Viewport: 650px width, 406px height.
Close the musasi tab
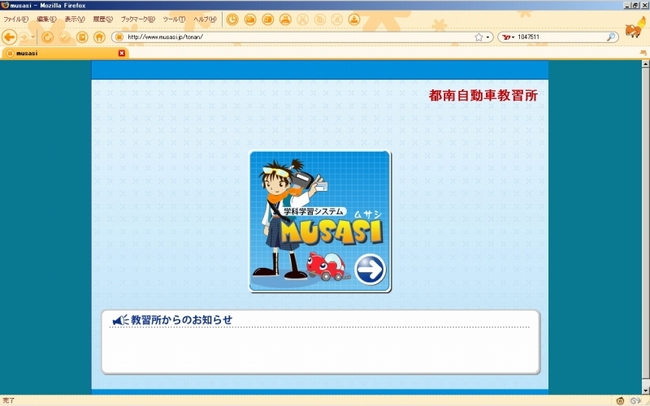[x=121, y=53]
